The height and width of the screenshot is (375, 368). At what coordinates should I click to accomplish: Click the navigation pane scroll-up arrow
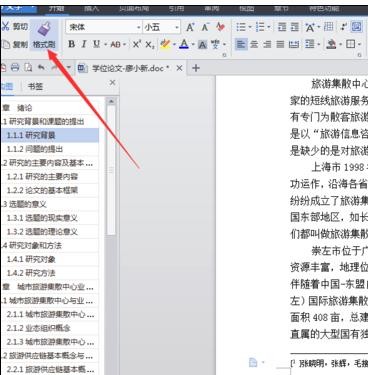[111, 101]
